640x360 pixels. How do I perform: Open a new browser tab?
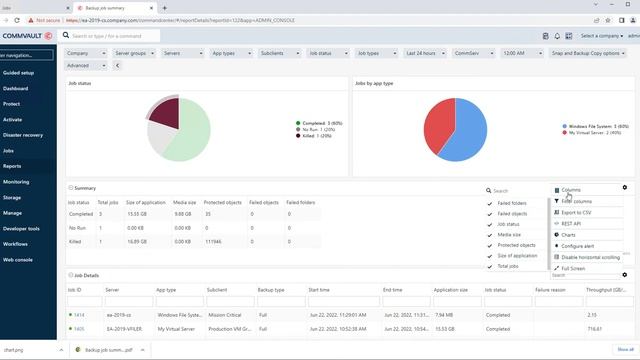pyautogui.click(x=164, y=8)
